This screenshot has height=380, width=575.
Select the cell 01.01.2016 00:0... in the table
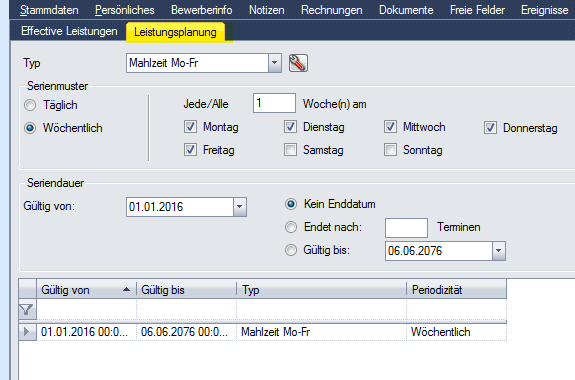87,332
